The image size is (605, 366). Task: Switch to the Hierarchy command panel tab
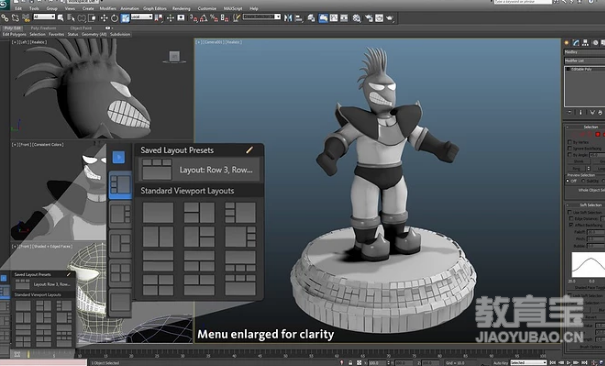pyautogui.click(x=586, y=43)
